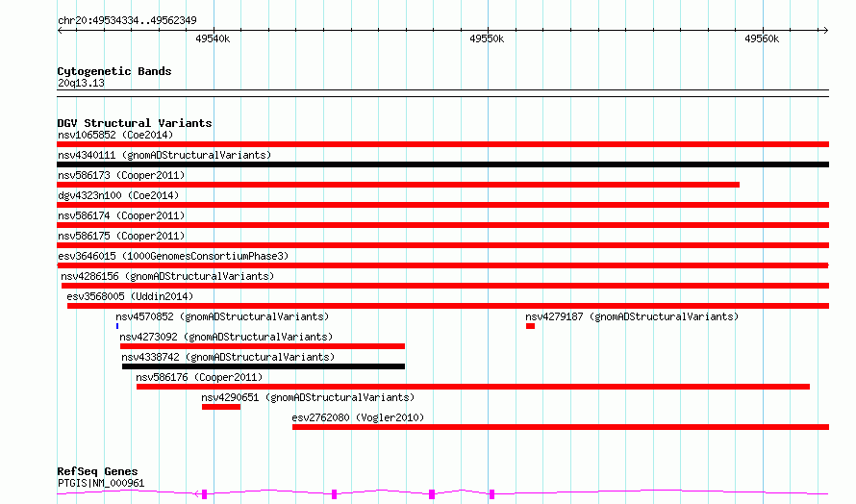
Task: Select the 20q13.13 band label
Action: tap(81, 83)
